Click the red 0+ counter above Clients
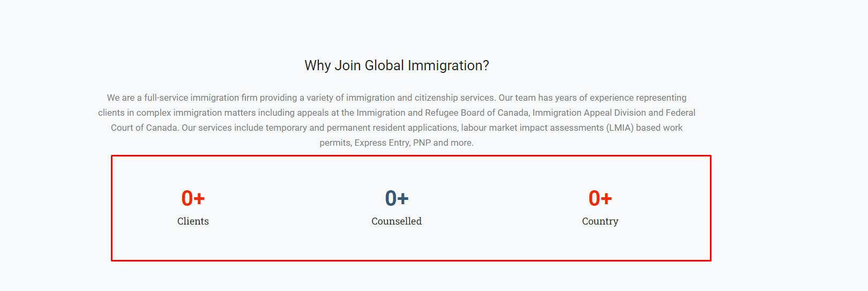 click(x=193, y=198)
